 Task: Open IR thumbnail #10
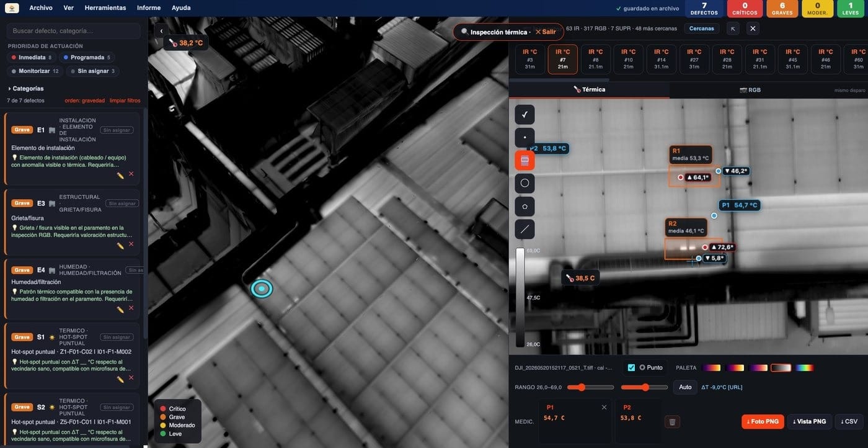[x=629, y=59]
